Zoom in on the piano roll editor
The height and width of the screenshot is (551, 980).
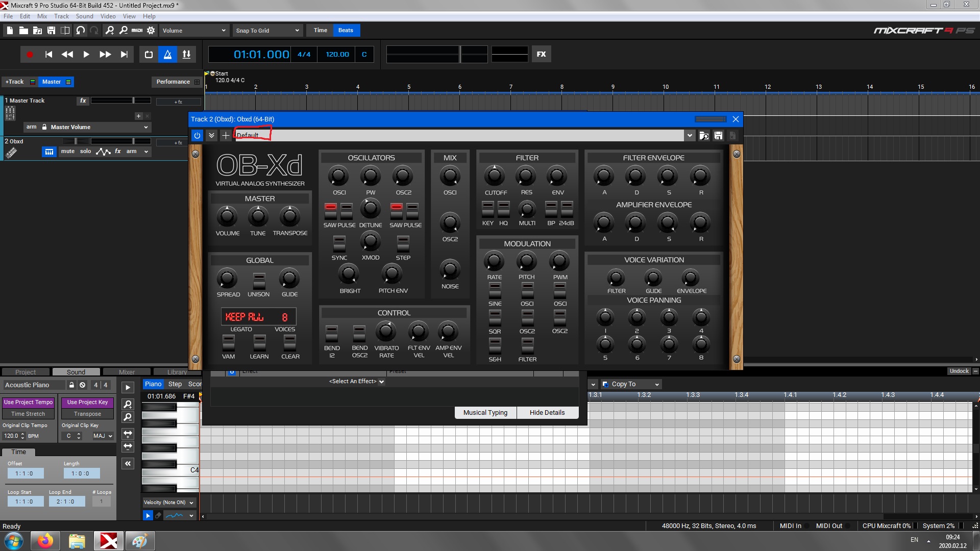point(128,405)
